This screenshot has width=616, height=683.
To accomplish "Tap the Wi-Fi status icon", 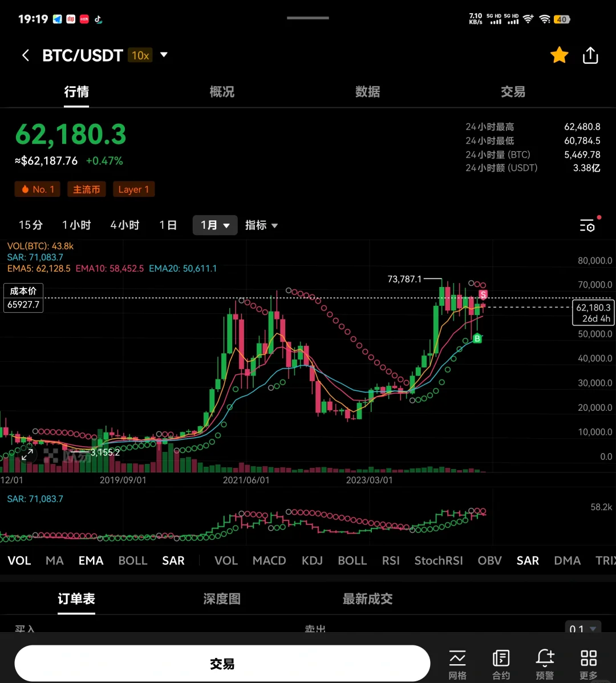I will [544, 19].
